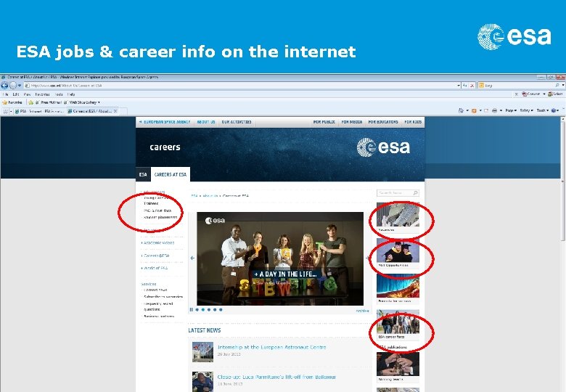The image size is (566, 392).
Task: Select the ESA tab under careers banner
Action: [x=143, y=174]
